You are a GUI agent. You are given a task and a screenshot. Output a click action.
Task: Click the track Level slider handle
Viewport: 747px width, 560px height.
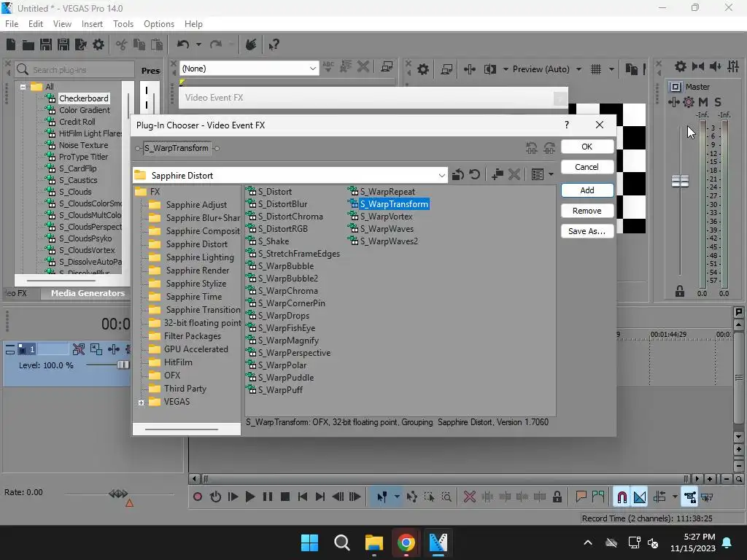(123, 365)
